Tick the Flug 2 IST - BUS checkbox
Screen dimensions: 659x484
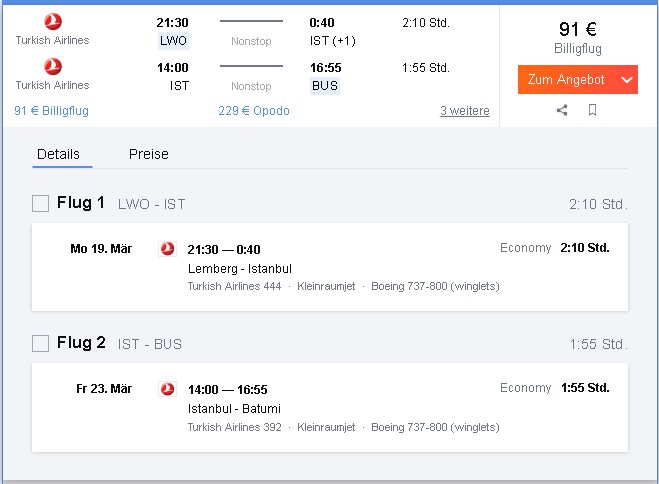coord(40,343)
